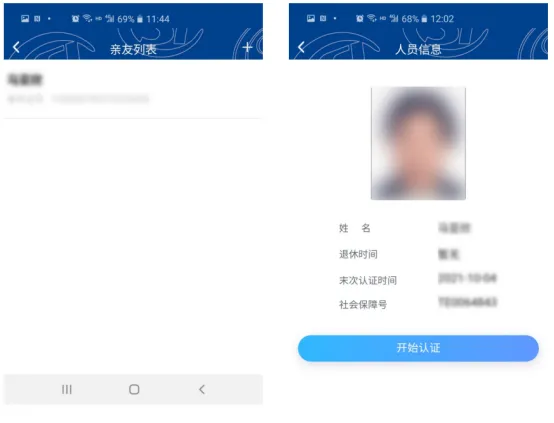Tap the Wi-Fi icon in the right status bar

point(371,18)
